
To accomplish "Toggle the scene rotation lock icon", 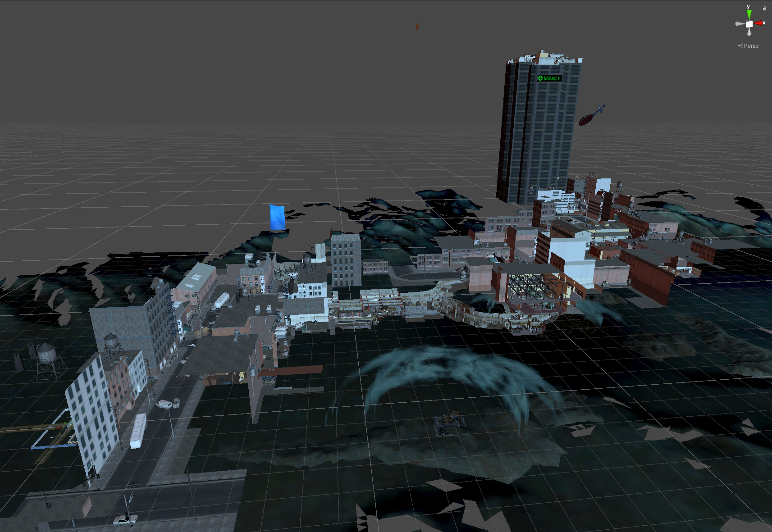I will [x=764, y=8].
